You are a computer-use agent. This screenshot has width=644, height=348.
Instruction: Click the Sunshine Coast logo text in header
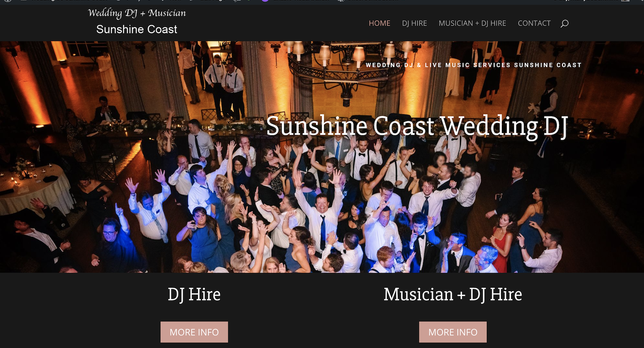pos(137,29)
